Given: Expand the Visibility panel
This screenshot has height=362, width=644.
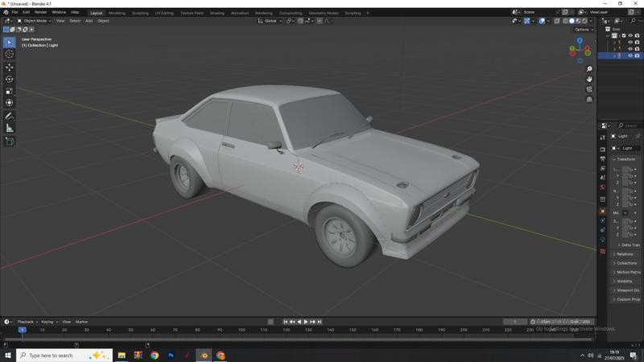Looking at the screenshot, I should [622, 282].
